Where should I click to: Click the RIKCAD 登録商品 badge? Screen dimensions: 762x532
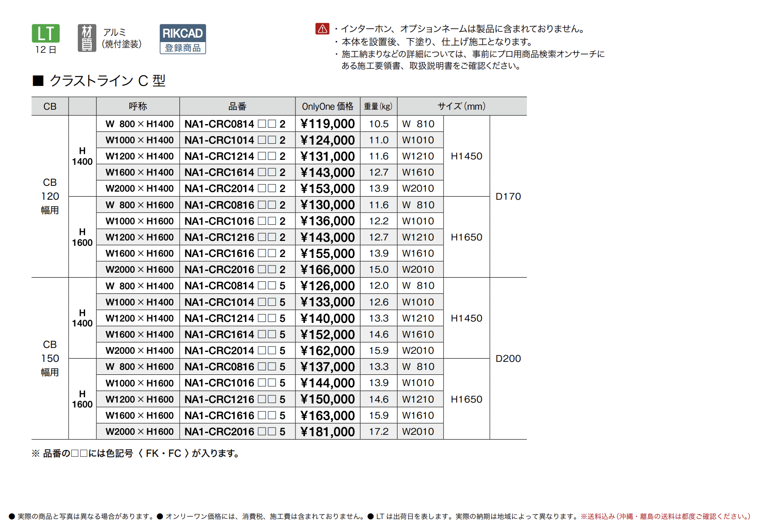point(183,39)
